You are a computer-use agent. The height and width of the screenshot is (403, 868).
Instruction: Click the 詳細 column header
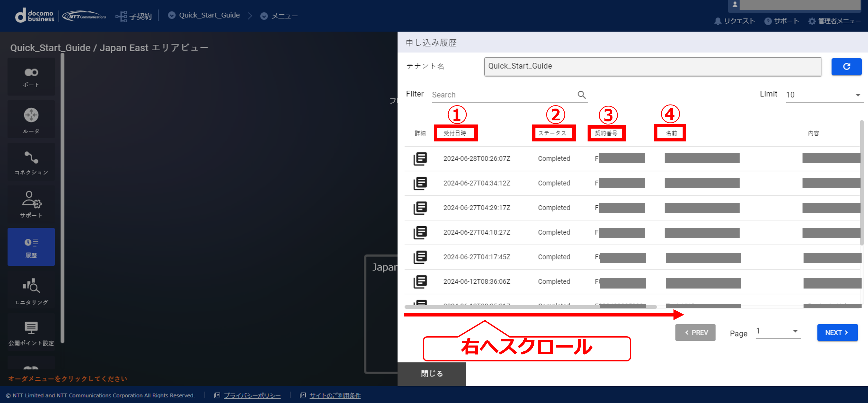click(x=420, y=133)
